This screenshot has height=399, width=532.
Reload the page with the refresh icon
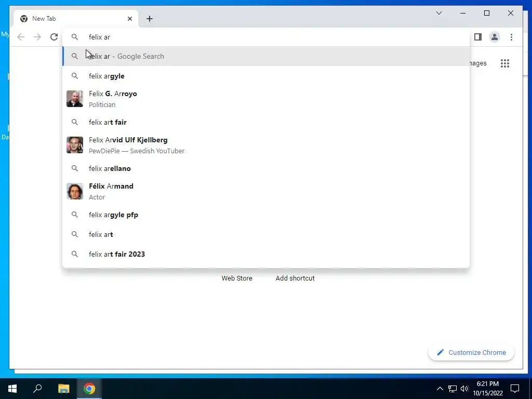point(54,37)
